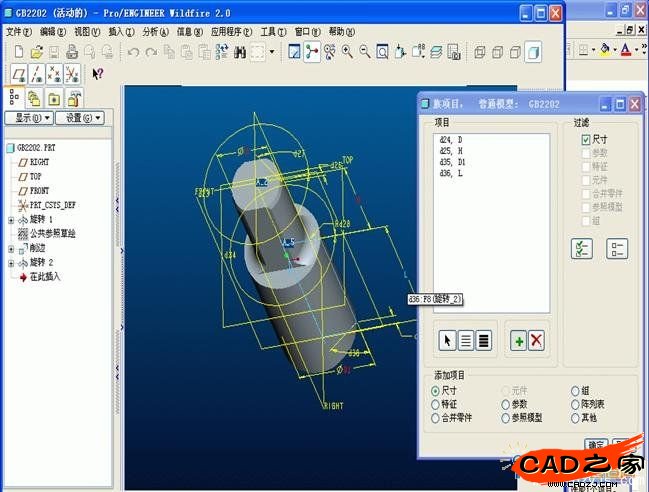Select the 参数 radio button under 添加项目

click(x=506, y=405)
